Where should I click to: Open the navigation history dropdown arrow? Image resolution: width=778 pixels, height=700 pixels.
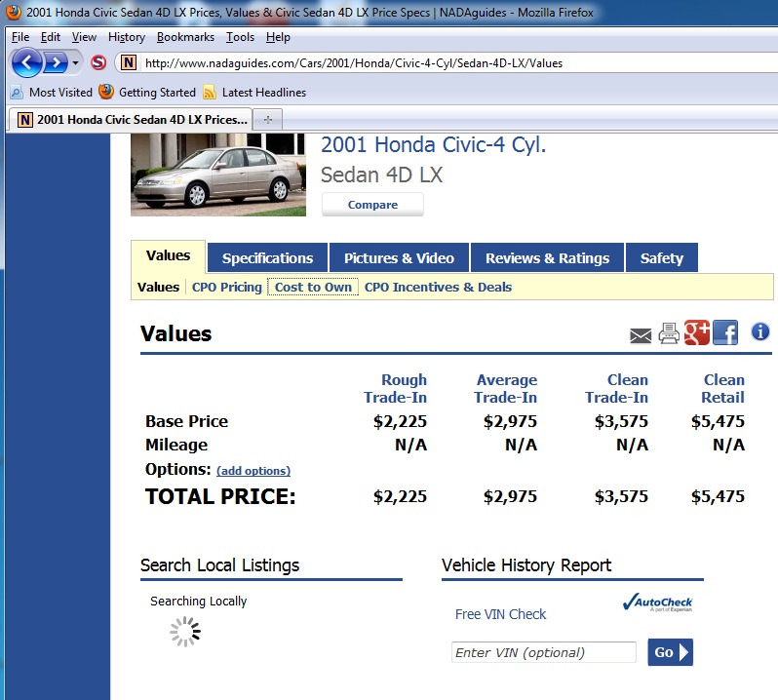coord(75,63)
